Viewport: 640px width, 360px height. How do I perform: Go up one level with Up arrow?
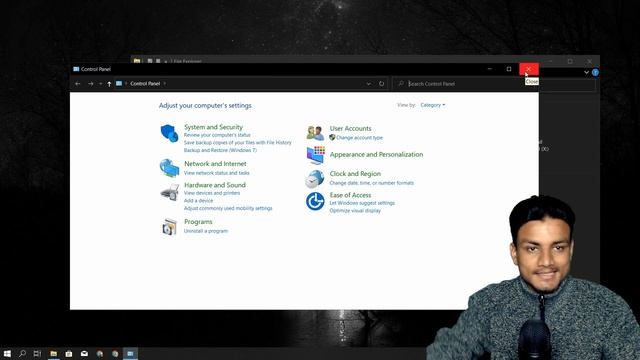(x=109, y=84)
